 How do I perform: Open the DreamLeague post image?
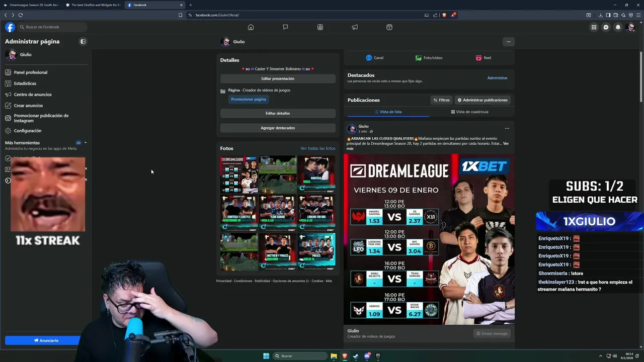(x=429, y=239)
